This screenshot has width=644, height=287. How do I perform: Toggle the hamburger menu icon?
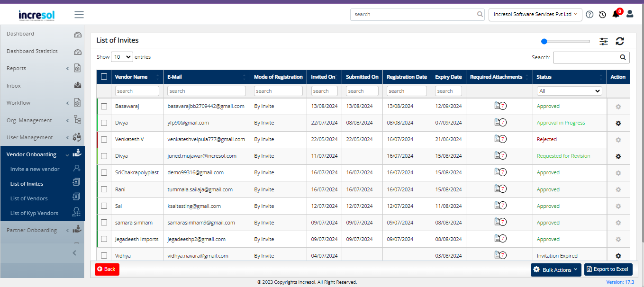(x=79, y=15)
